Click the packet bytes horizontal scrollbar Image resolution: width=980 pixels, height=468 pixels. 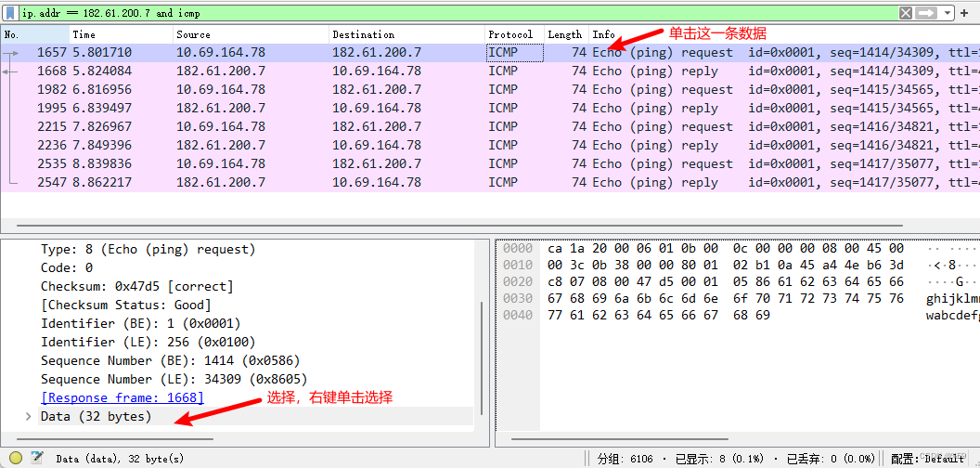(x=619, y=439)
